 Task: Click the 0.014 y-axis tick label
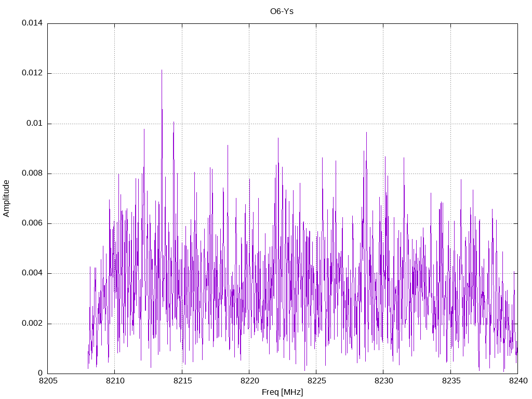point(32,23)
